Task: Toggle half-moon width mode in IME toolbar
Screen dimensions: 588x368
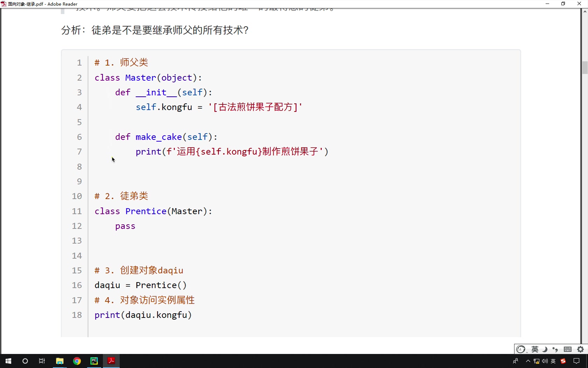Action: click(x=545, y=349)
